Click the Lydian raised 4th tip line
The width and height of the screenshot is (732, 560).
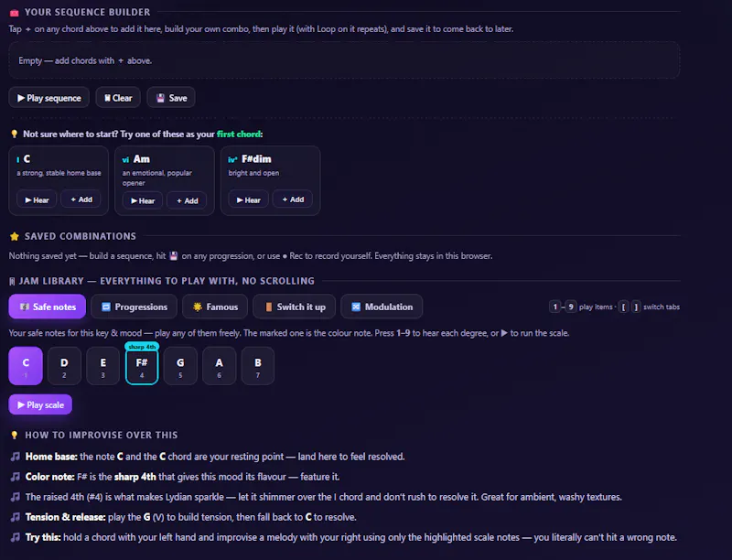pos(324,497)
